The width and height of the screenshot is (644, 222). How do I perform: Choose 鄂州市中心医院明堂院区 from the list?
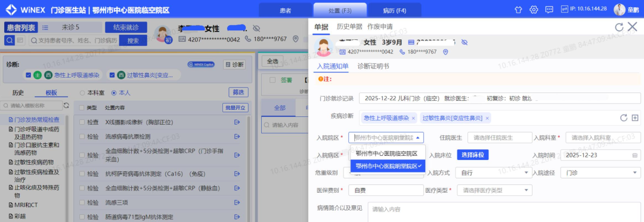388,166
